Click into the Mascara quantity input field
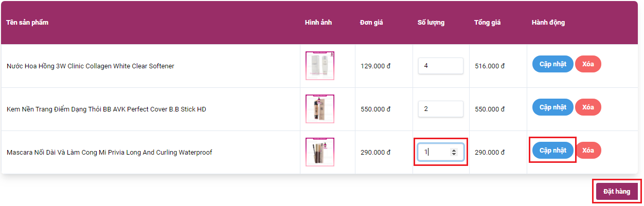This screenshot has height=206, width=644. pos(435,152)
